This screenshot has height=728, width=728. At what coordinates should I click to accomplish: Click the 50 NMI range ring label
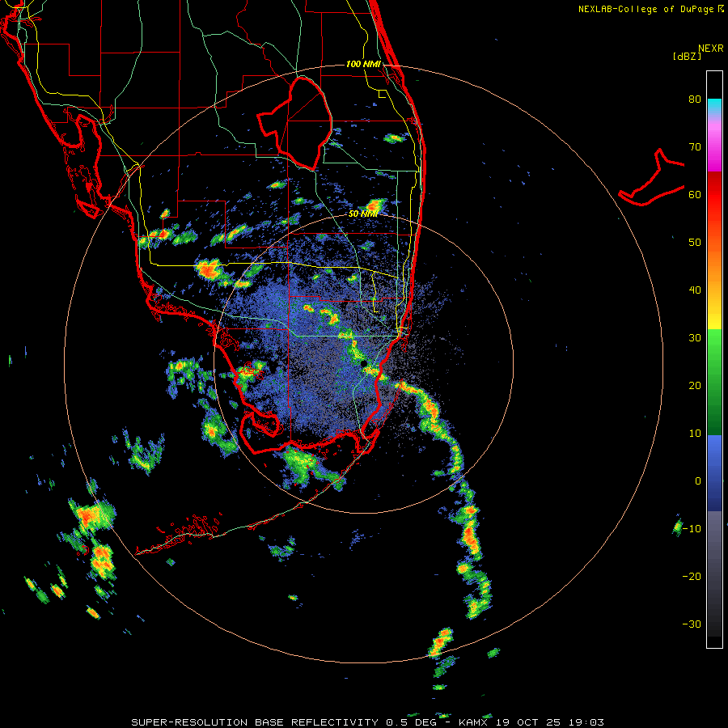[x=362, y=214]
